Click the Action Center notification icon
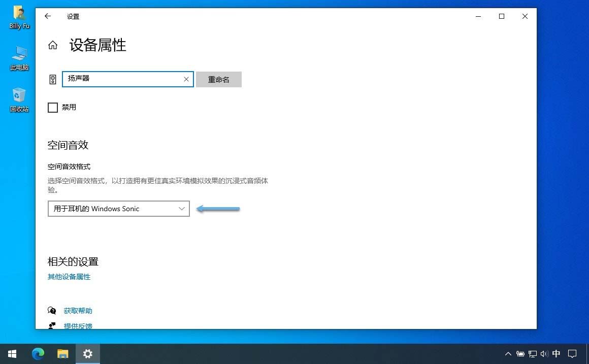The height and width of the screenshot is (364, 589). click(573, 354)
